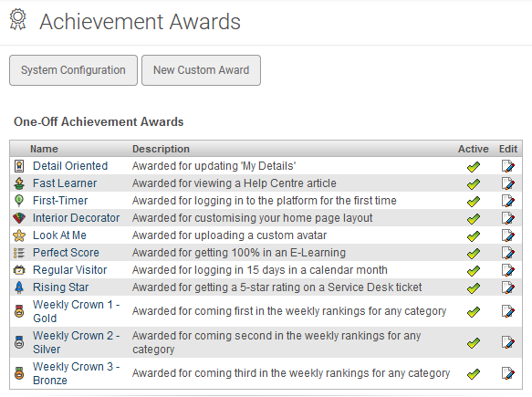Viewport: 532px width, 397px height.
Task: Click the Description column header
Action: coord(161,149)
